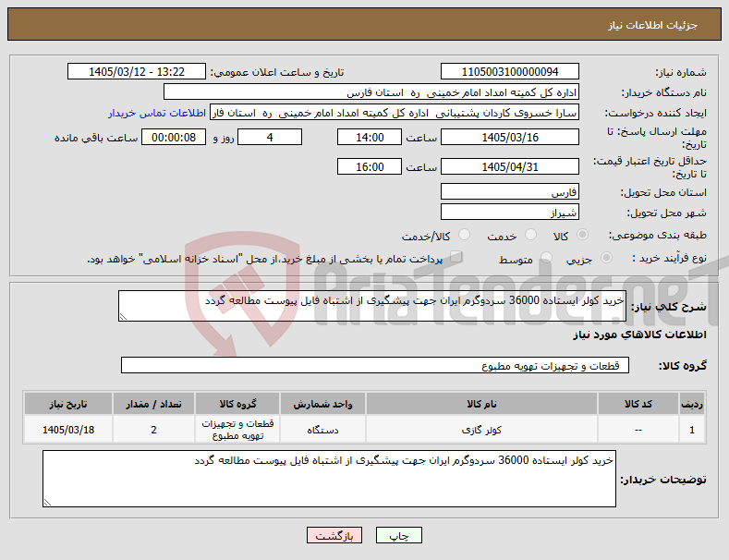Click the price validity date 1405/04/31
729x560 pixels.
(x=509, y=166)
